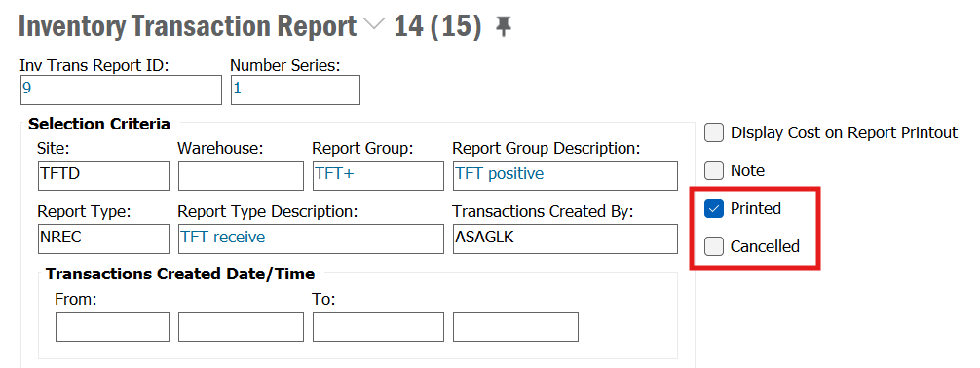Pin the Inventory Transaction Report page

(503, 27)
